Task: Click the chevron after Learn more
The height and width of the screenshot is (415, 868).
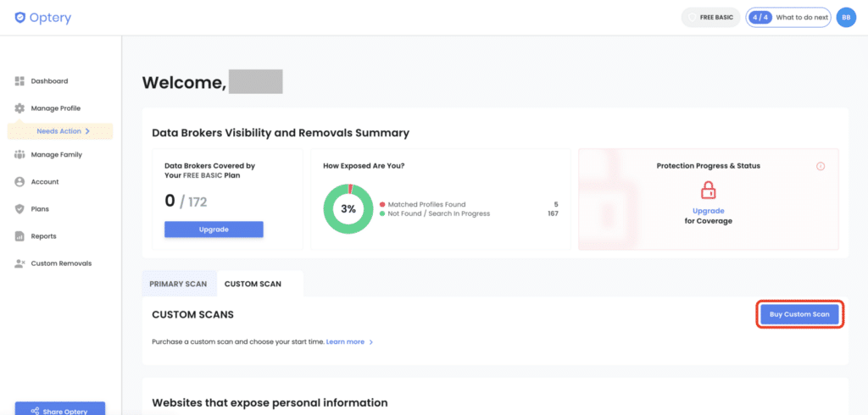Action: 371,342
